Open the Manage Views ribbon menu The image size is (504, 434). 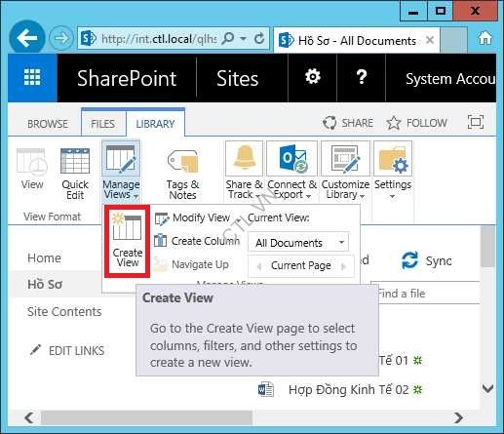[121, 172]
